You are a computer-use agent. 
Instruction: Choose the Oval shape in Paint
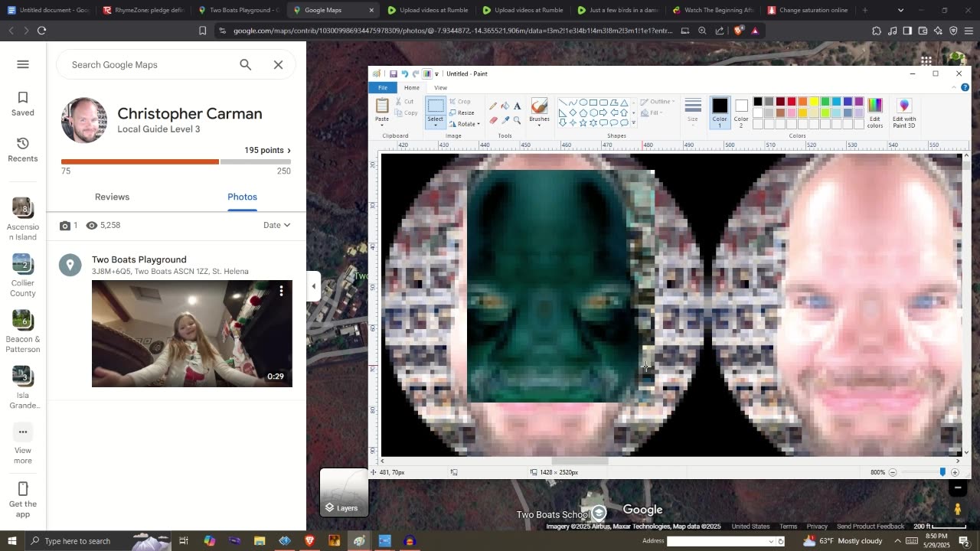[583, 103]
